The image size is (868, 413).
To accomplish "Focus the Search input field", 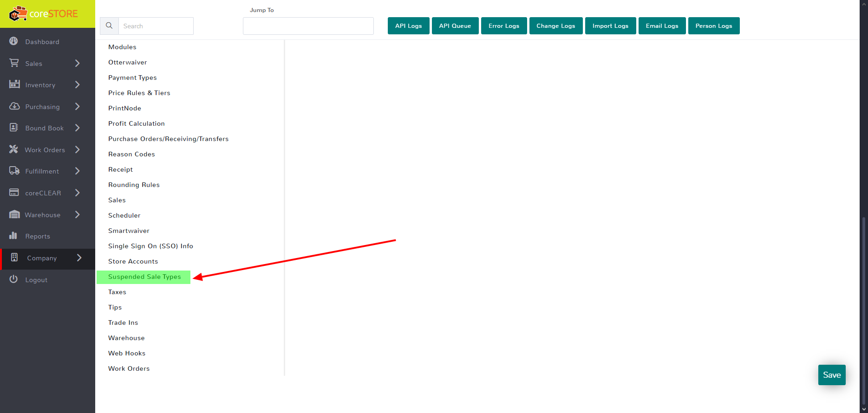I will coord(156,26).
